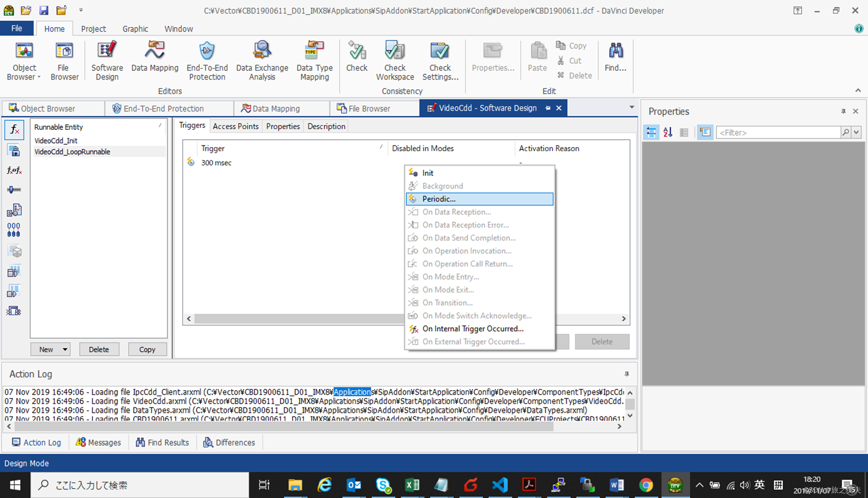Open the Properties filter dropdown arrow

click(857, 132)
